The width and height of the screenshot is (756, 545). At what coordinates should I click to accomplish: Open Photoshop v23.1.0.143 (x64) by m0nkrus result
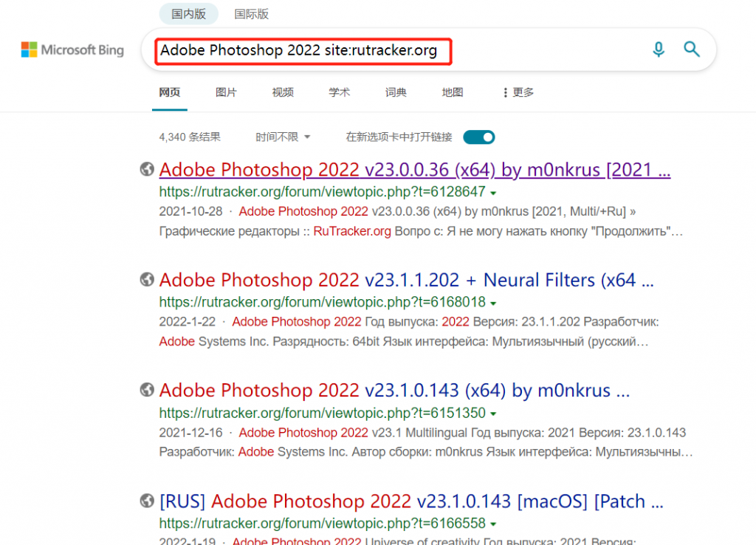[394, 390]
